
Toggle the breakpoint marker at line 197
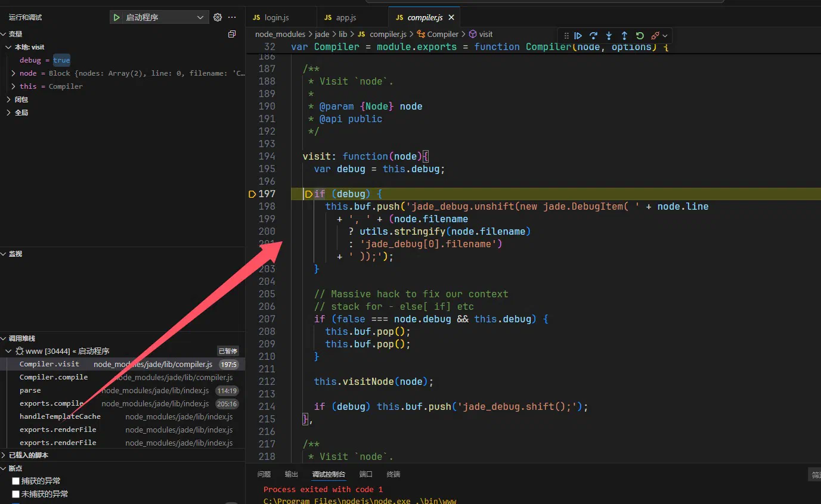point(251,194)
